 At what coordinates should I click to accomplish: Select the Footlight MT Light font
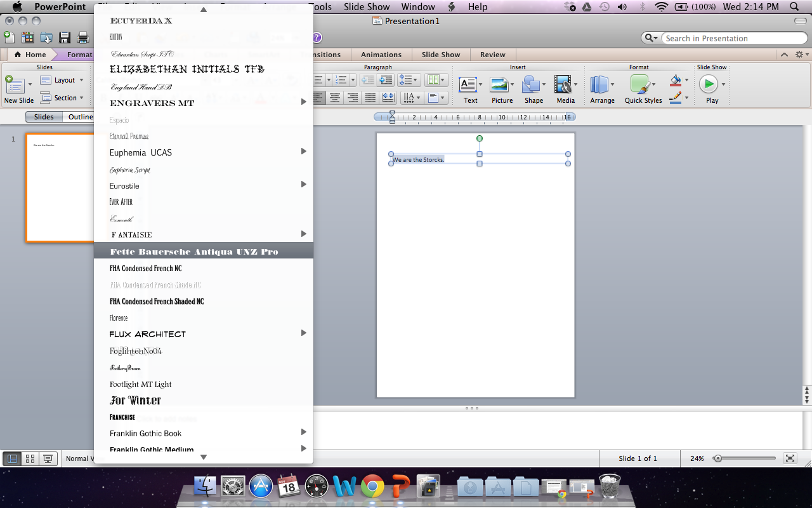point(204,384)
